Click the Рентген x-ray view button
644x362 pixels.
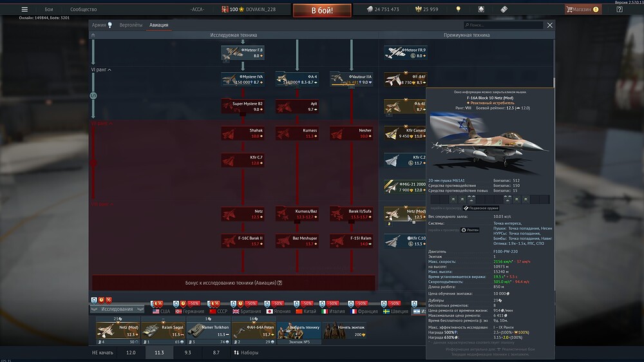click(x=470, y=230)
